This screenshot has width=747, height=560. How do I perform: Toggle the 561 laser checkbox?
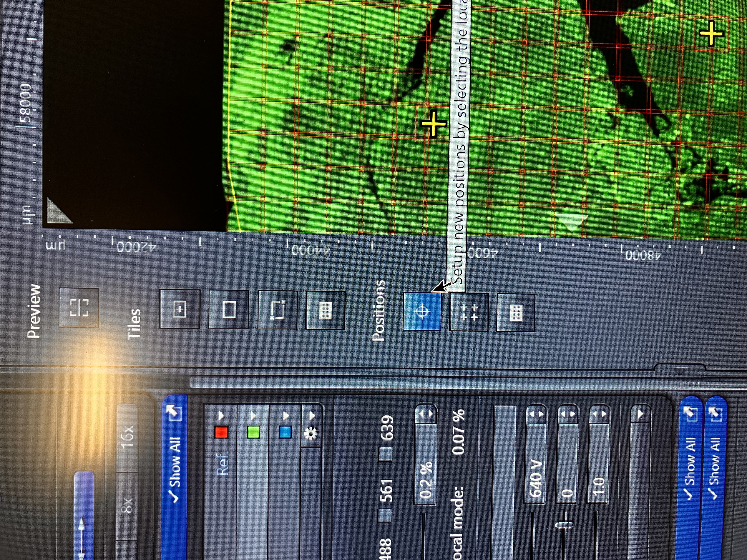(x=385, y=515)
